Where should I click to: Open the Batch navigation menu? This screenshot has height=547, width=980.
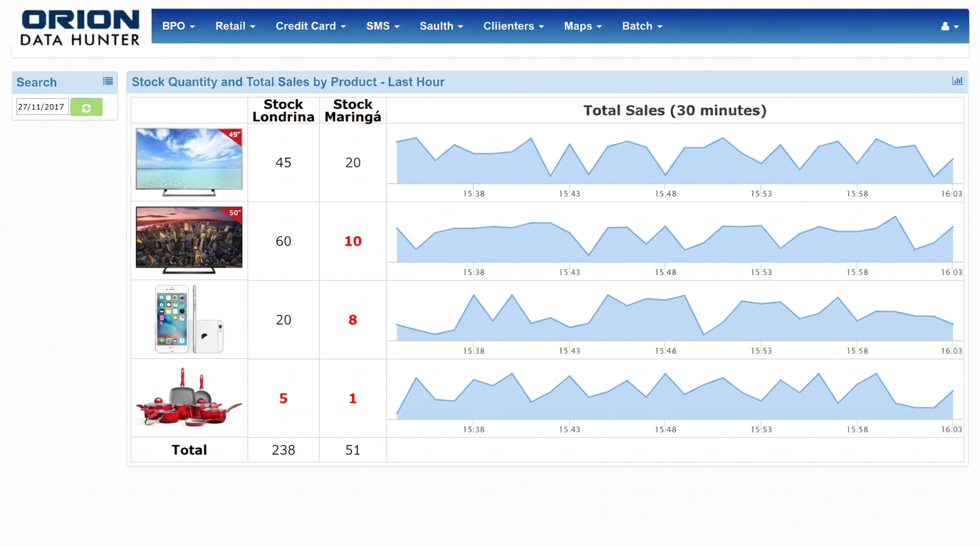coord(642,26)
